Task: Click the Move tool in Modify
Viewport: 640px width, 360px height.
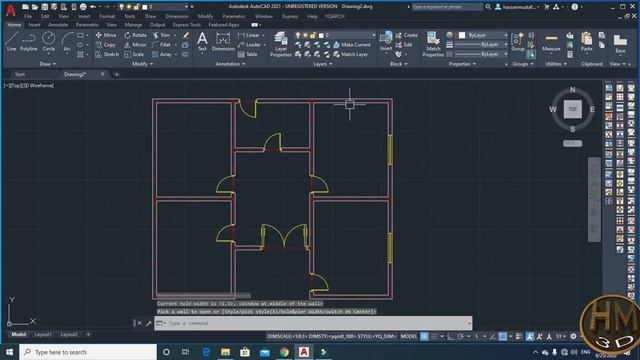Action: pyautogui.click(x=106, y=35)
